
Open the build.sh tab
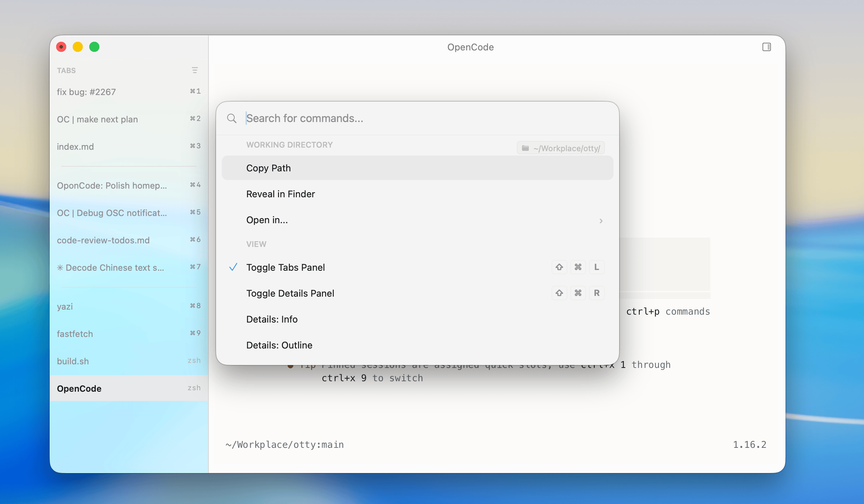pos(129,361)
